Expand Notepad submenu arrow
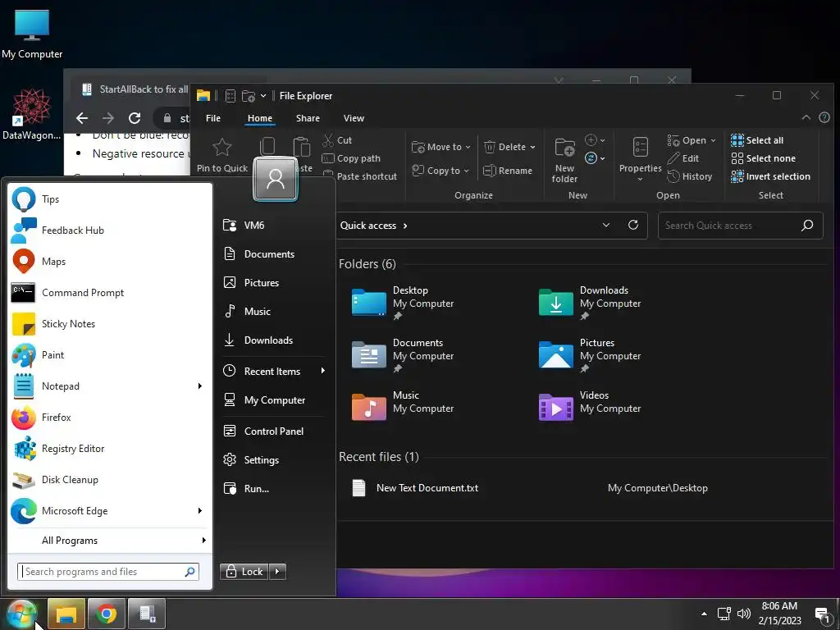 tap(200, 386)
